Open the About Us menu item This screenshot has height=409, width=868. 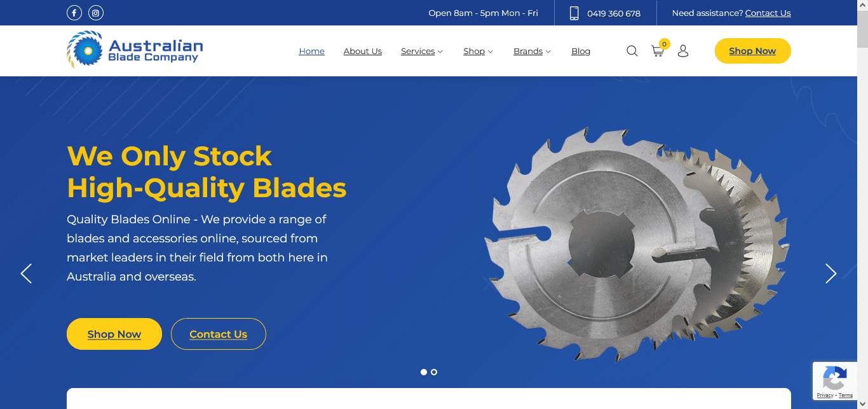[363, 51]
